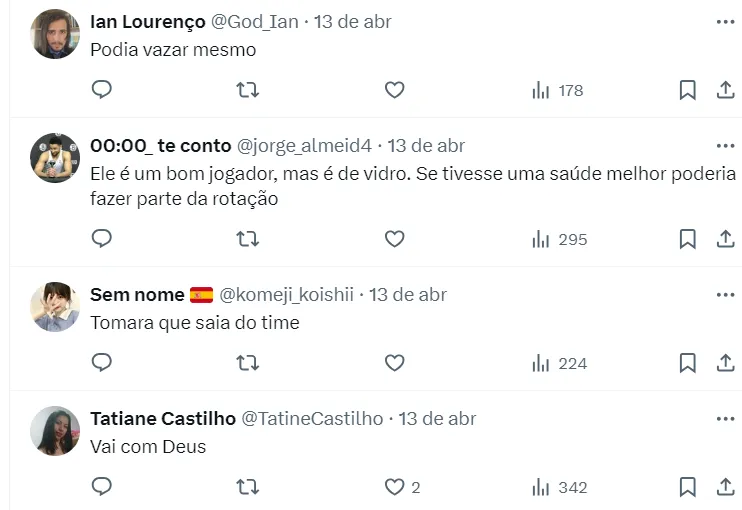Retweet Sem nome's "Tomara que saia" tweet
The height and width of the screenshot is (510, 742).
click(247, 363)
